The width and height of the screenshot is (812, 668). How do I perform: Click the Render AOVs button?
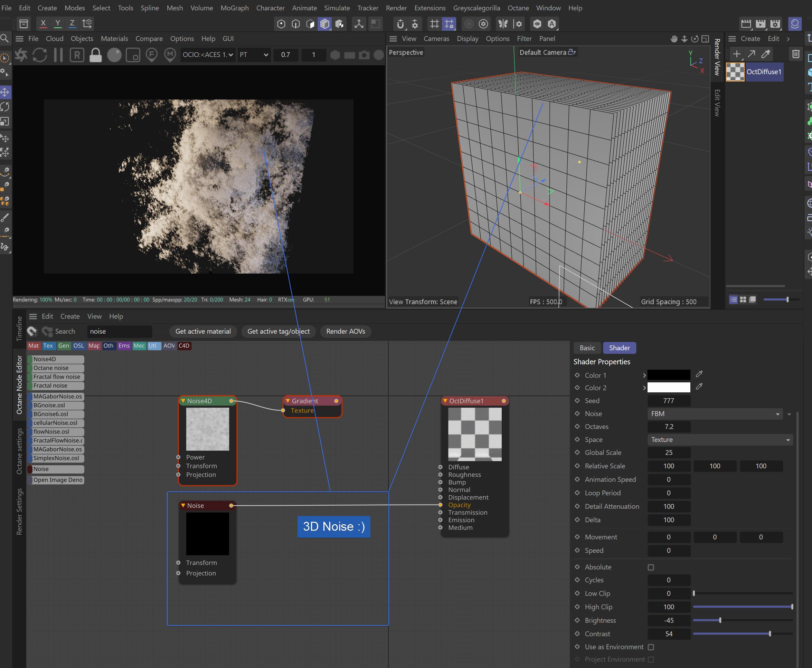[x=345, y=331]
